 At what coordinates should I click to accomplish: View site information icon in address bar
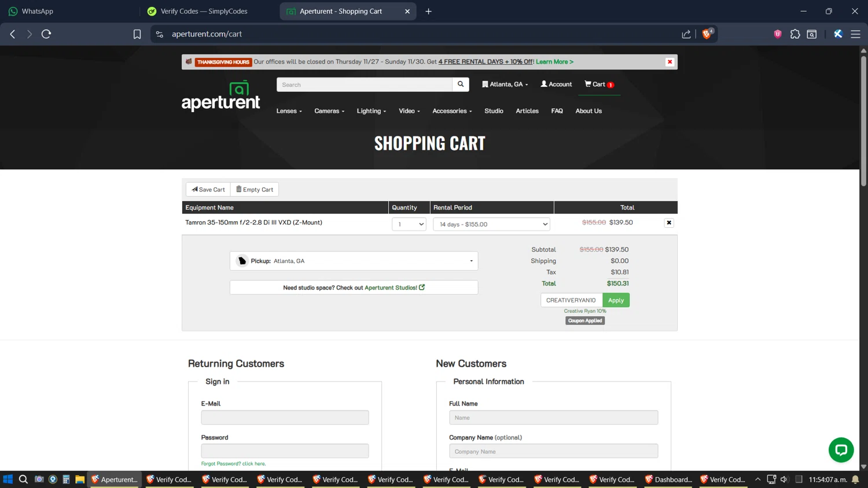tap(160, 34)
